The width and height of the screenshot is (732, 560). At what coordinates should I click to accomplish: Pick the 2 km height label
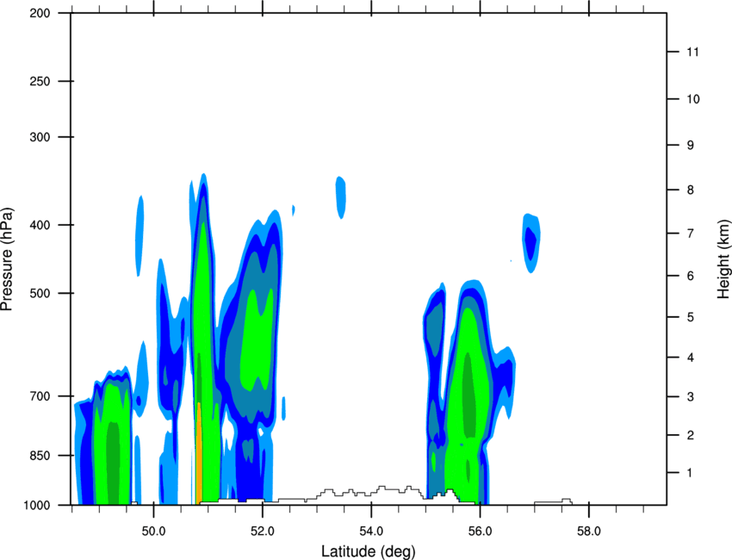[690, 435]
